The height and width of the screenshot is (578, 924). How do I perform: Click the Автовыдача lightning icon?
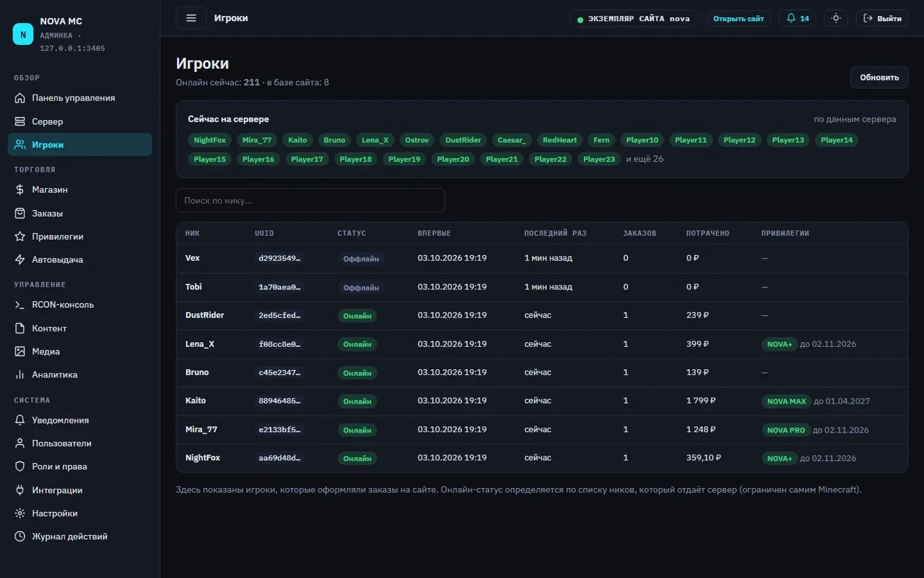[x=20, y=260]
